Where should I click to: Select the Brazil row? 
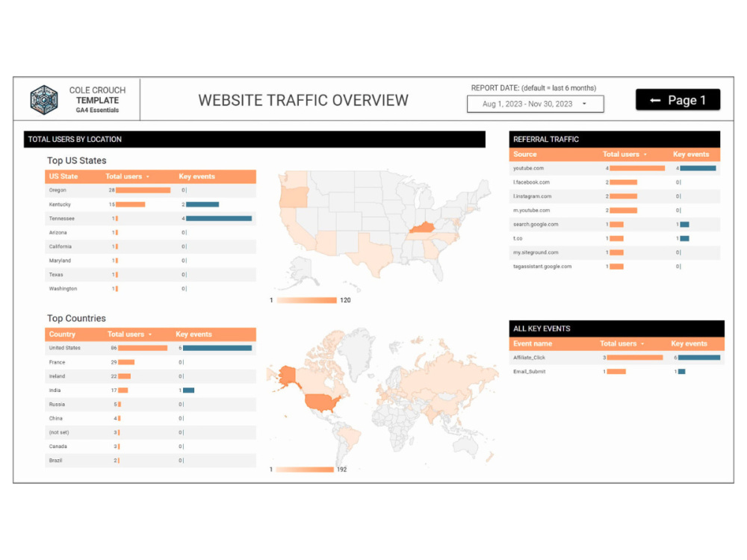151,461
